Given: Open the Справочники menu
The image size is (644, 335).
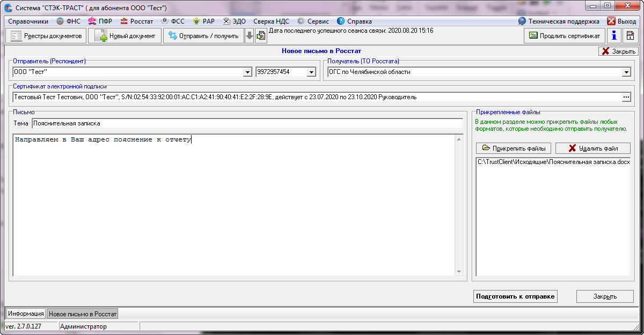Looking at the screenshot, I should (x=28, y=21).
